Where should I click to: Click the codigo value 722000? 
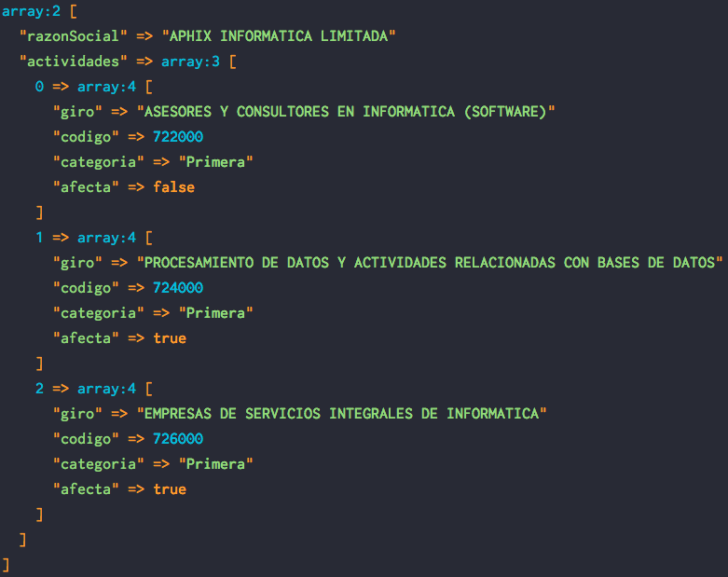(x=178, y=137)
